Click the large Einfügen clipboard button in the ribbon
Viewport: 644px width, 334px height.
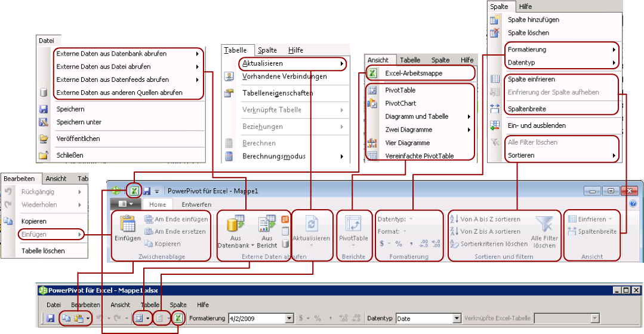[128, 229]
